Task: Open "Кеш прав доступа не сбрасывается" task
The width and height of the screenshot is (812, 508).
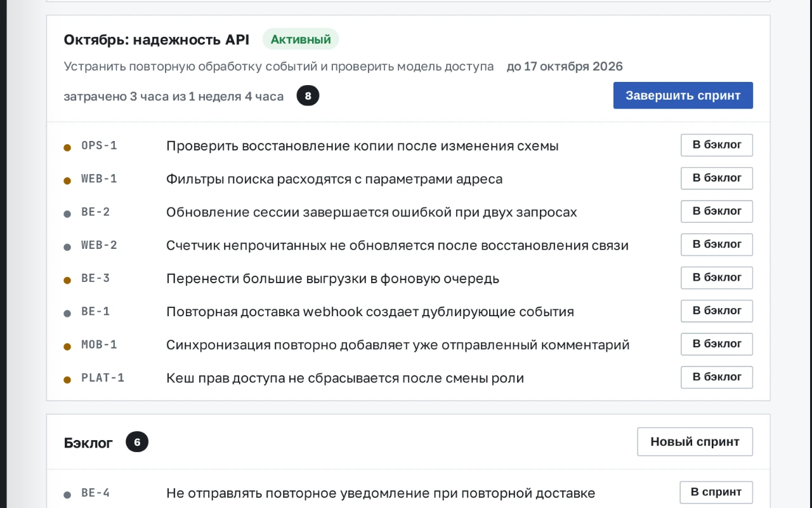Action: click(345, 377)
